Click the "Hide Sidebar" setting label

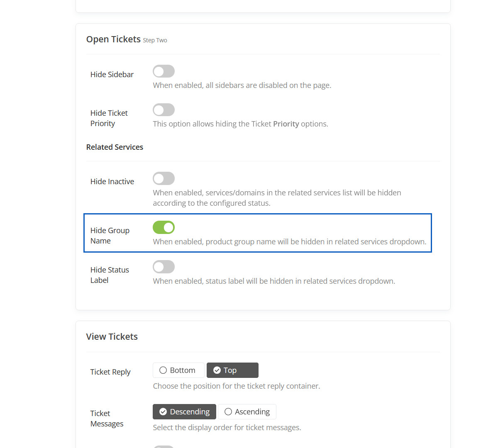(x=112, y=75)
